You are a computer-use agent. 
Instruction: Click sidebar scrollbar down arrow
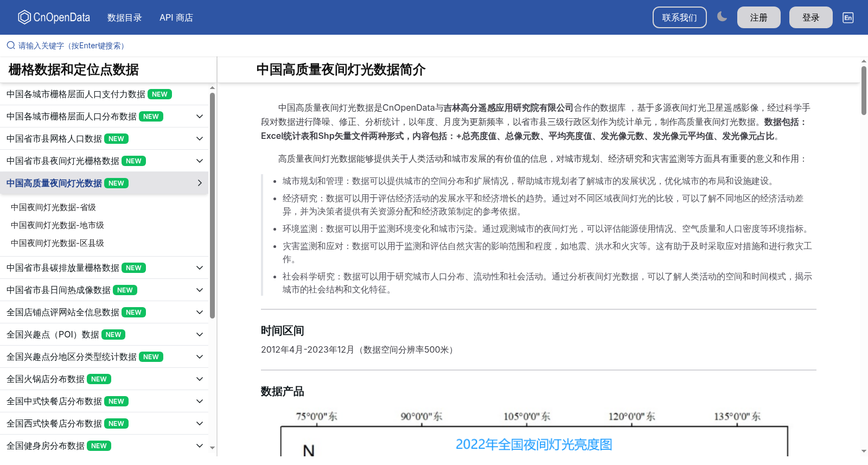click(x=213, y=448)
